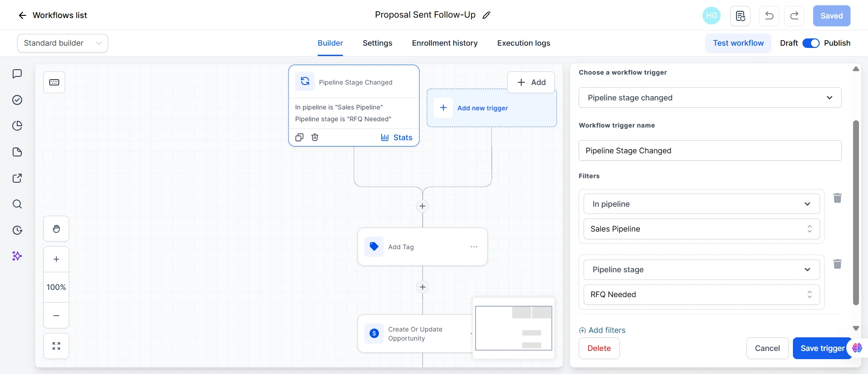868x374 pixels.
Task: Click Save trigger
Action: [822, 348]
